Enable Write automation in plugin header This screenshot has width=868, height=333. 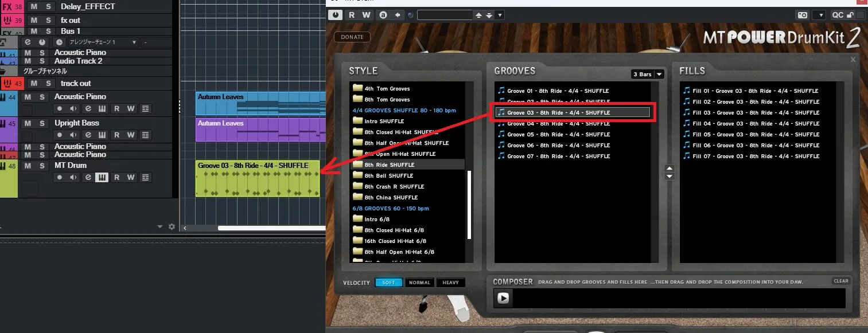(x=367, y=15)
